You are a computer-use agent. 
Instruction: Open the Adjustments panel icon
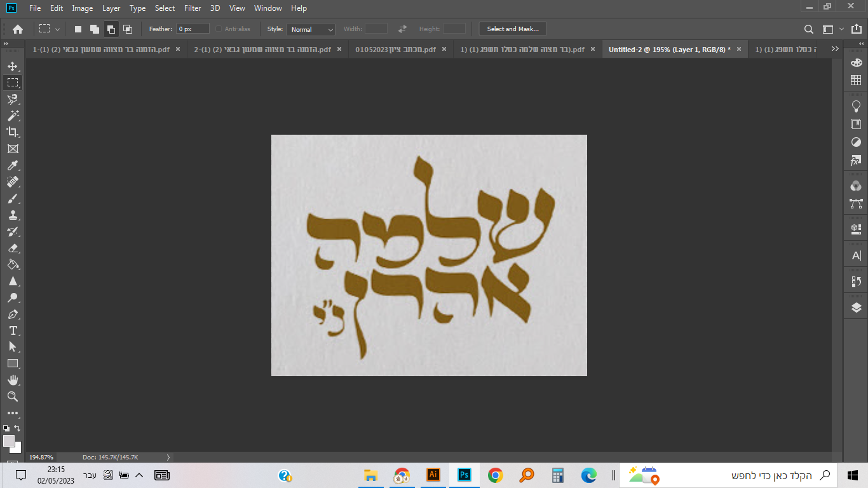[856, 142]
